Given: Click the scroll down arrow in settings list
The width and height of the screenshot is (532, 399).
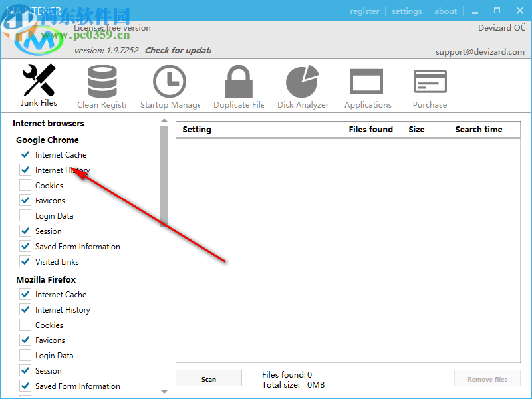Looking at the screenshot, I should pyautogui.click(x=164, y=391).
